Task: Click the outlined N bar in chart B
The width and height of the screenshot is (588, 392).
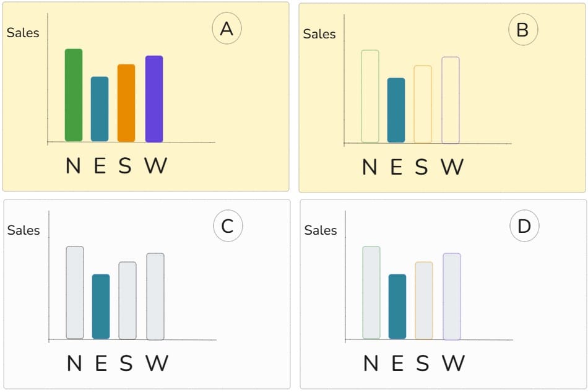Action: (x=370, y=96)
